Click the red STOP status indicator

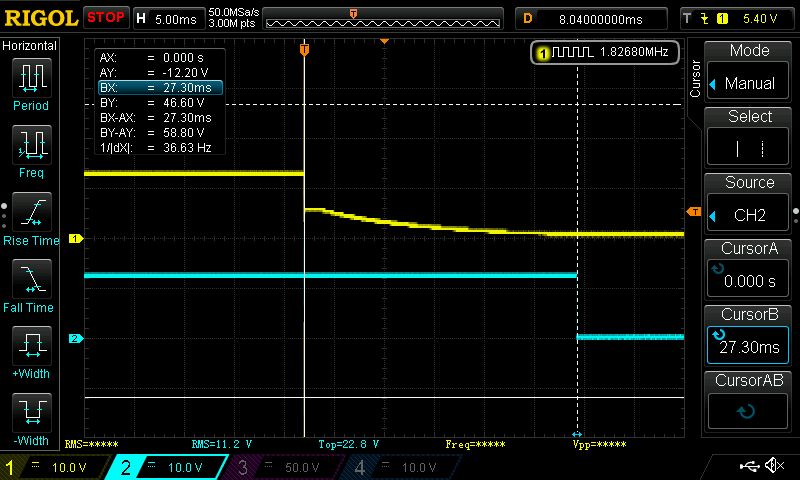(x=106, y=18)
